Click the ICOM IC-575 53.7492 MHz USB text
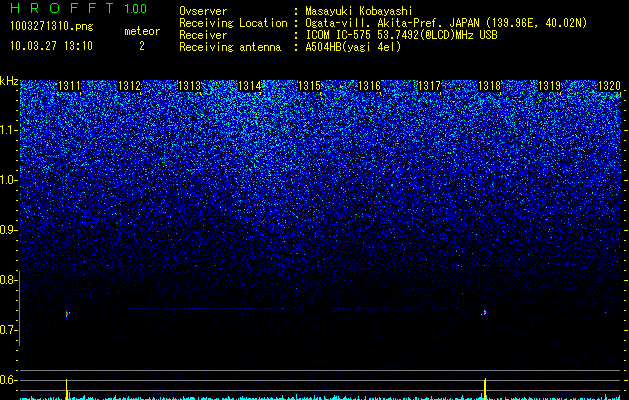This screenshot has height=400, width=629. (x=401, y=35)
